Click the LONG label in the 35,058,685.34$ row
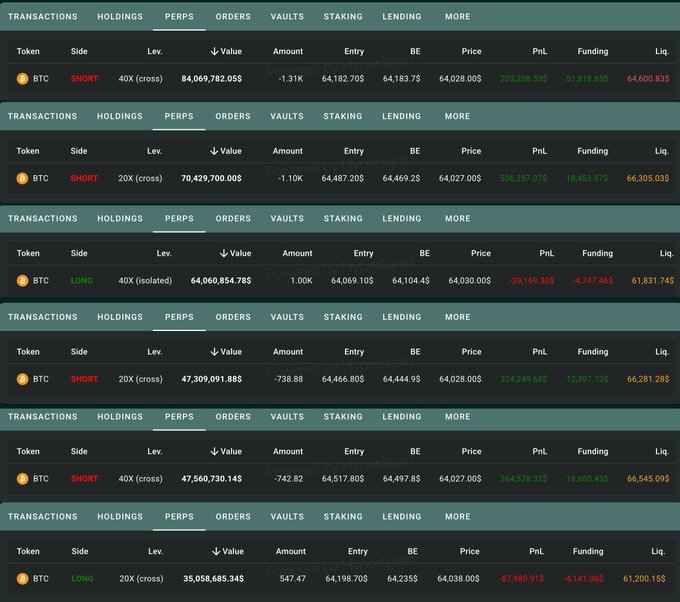The width and height of the screenshot is (680, 602). tap(82, 579)
